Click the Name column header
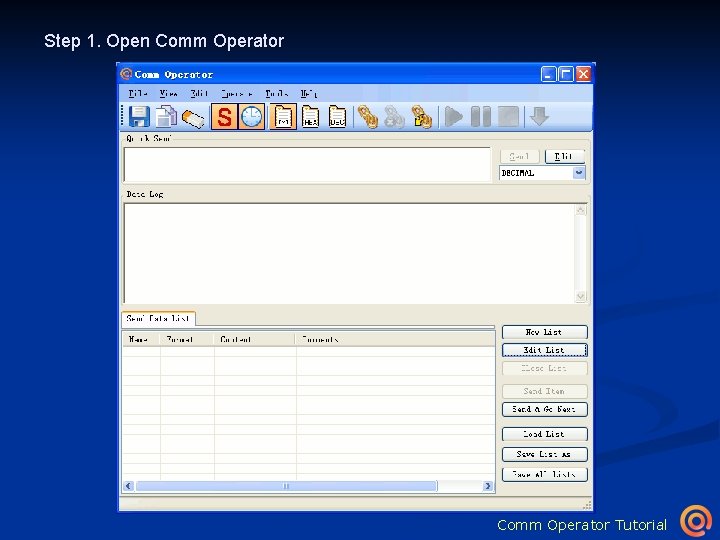 tap(141, 339)
